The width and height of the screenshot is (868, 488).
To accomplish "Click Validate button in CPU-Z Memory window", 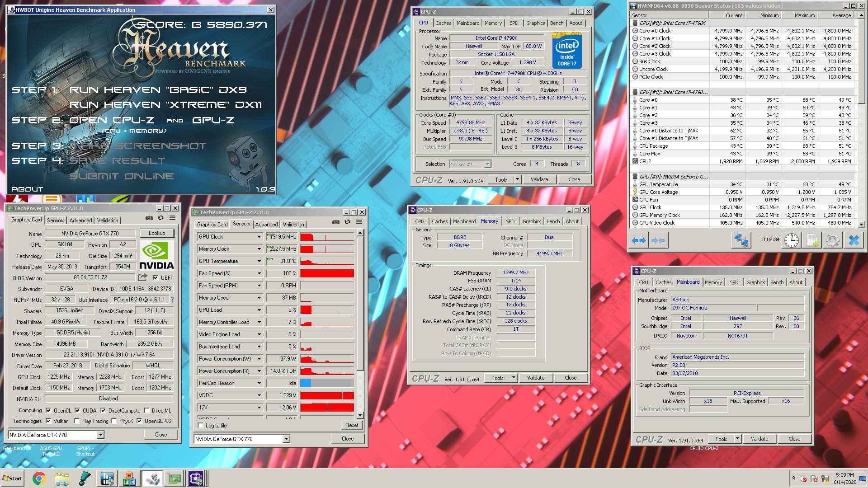I will [x=536, y=378].
